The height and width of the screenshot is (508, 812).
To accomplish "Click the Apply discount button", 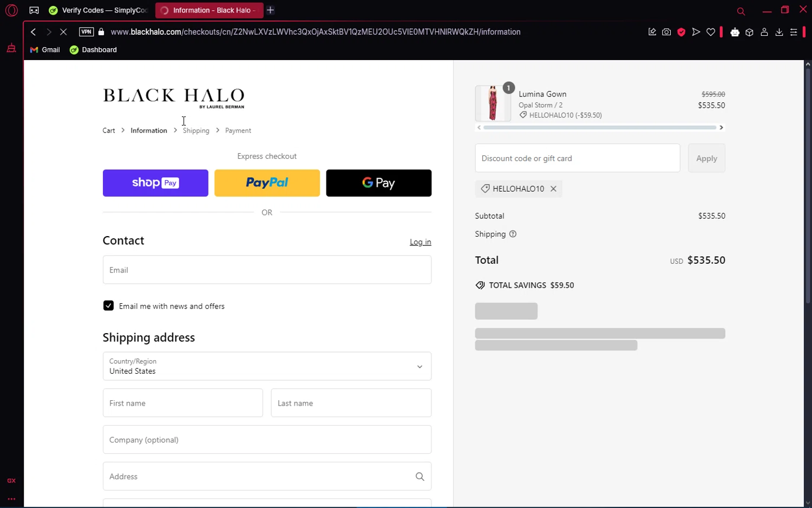I will pyautogui.click(x=706, y=158).
